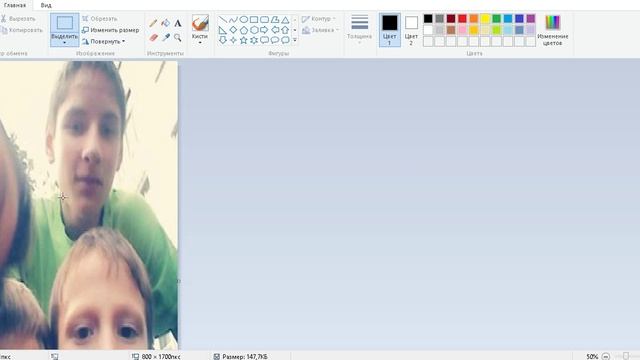Click the 50% zoom level text
Image resolution: width=640 pixels, height=360 pixels.
pos(592,356)
